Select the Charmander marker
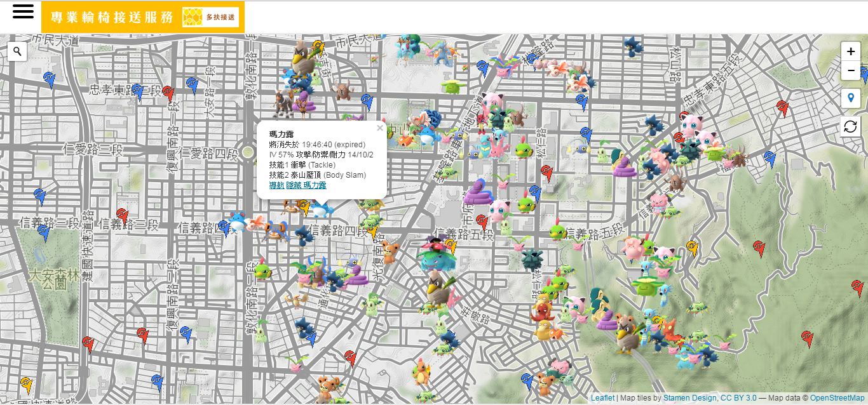 422,373
